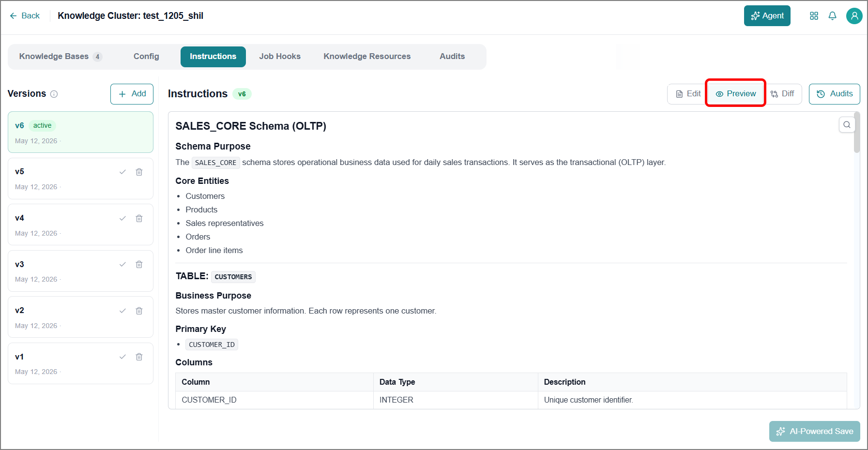Screen dimensions: 868x450
Task: Click the v6 badge beside Instructions
Action: (242, 94)
